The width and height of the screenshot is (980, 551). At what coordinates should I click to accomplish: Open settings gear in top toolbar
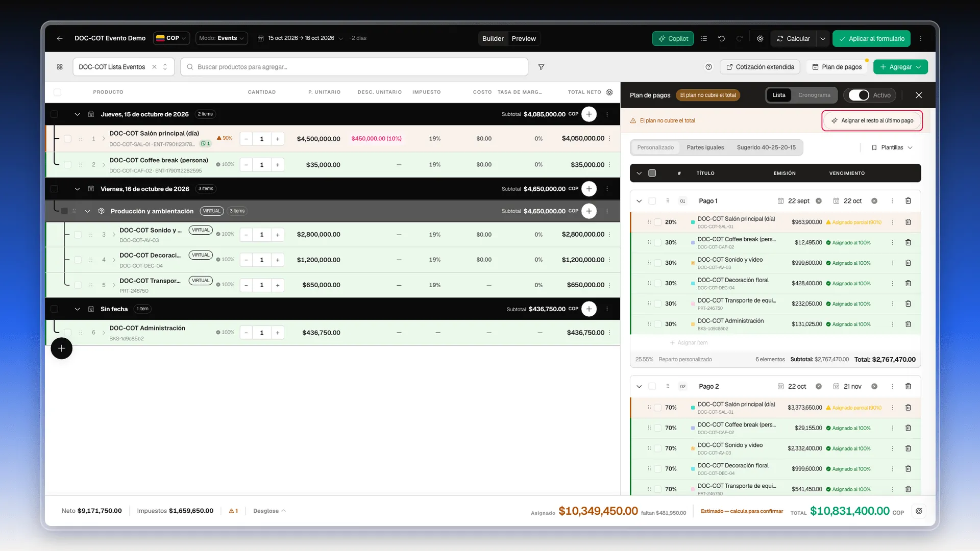(x=760, y=38)
